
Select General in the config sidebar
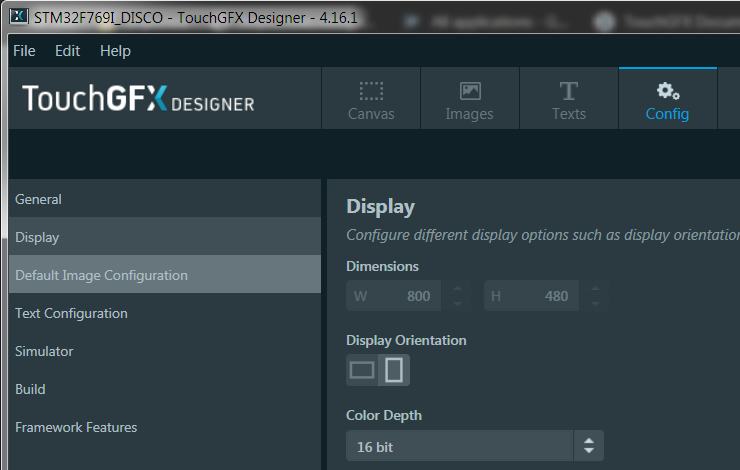click(x=165, y=199)
